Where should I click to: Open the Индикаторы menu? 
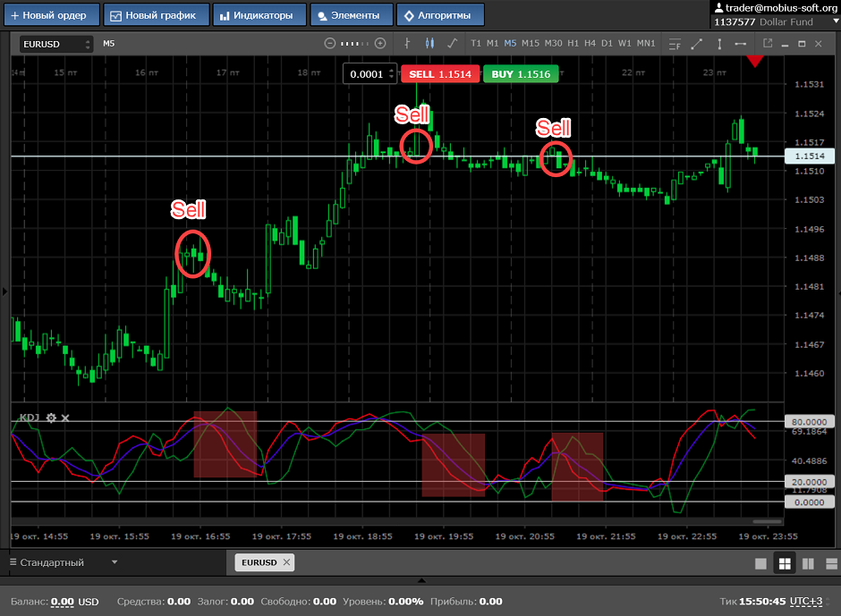pyautogui.click(x=259, y=15)
